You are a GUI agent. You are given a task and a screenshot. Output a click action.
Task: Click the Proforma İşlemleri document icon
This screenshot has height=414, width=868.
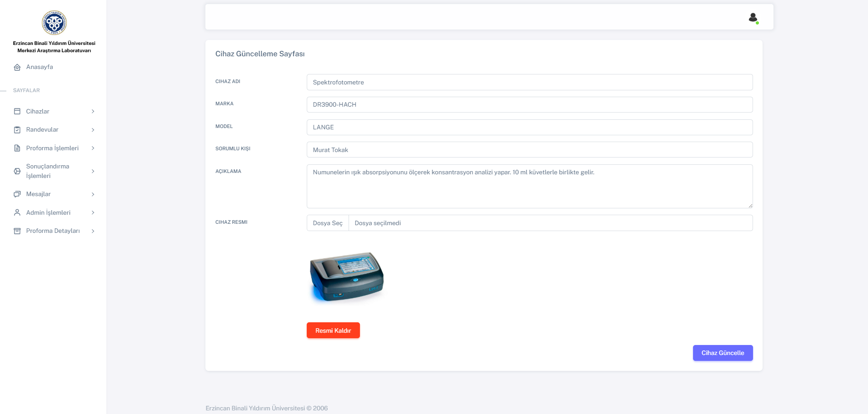click(x=17, y=148)
